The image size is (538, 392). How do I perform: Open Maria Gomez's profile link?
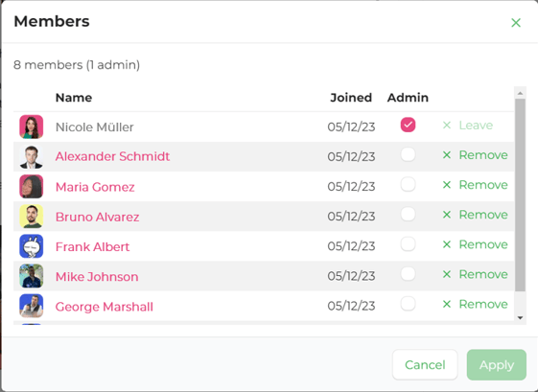[95, 187]
